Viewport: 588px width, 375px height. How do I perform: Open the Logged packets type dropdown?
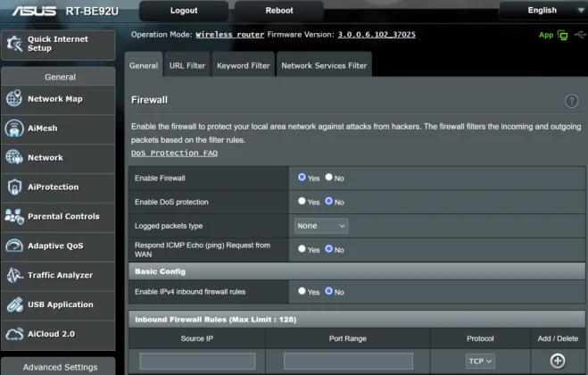click(321, 226)
